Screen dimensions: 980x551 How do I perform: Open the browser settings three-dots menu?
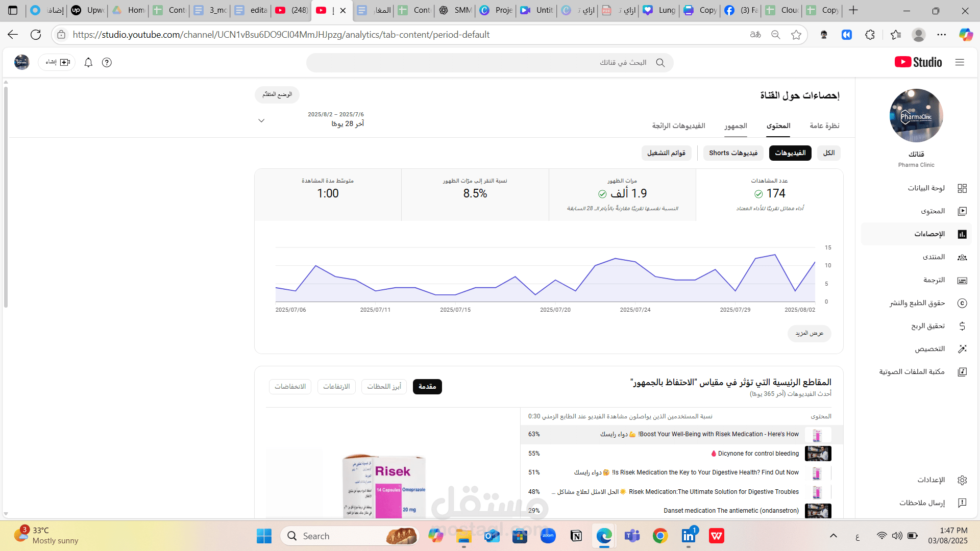tap(942, 35)
